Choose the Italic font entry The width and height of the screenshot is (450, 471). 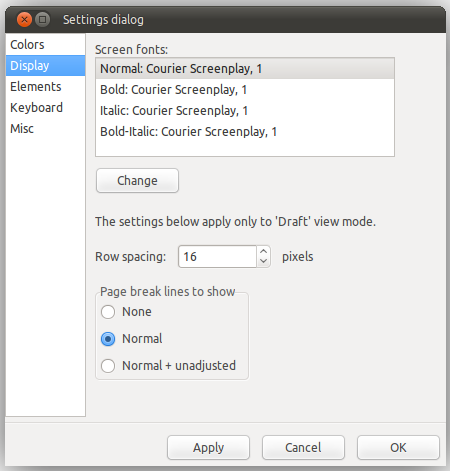point(245,111)
